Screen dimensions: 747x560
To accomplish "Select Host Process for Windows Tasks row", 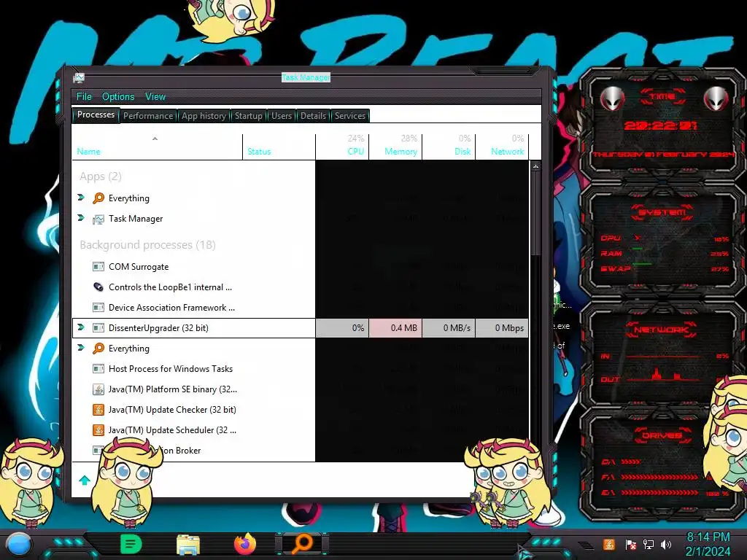I will coord(300,369).
